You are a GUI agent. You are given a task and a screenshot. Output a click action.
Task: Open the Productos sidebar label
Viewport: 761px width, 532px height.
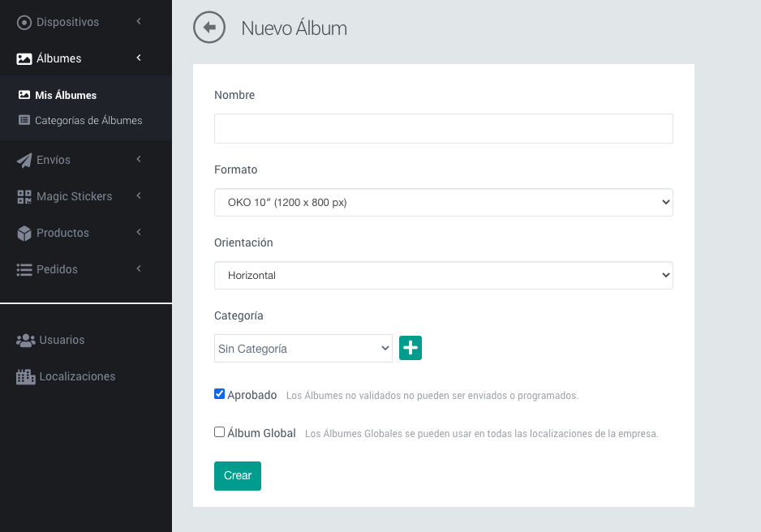point(62,233)
